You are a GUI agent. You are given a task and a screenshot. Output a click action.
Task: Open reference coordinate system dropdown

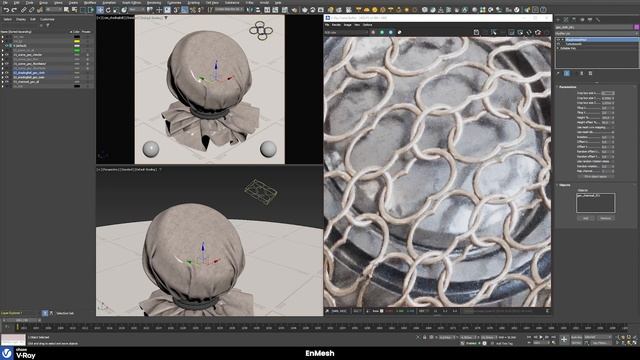click(137, 10)
